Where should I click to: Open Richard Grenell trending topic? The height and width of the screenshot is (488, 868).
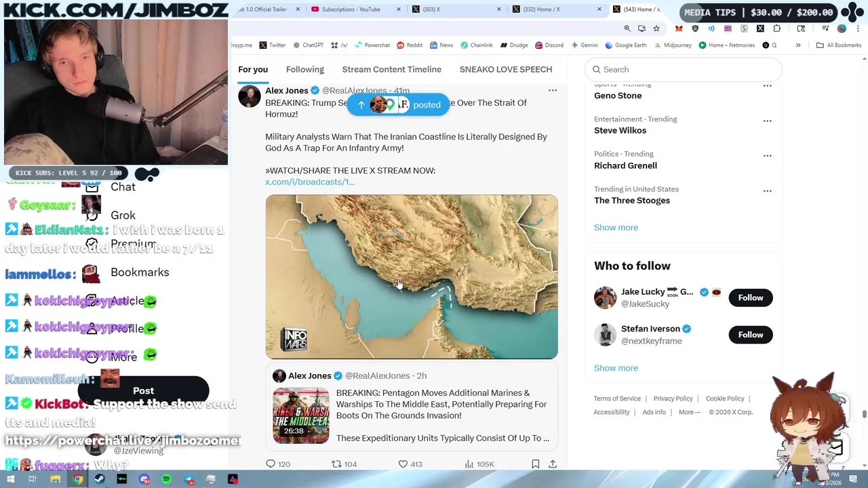625,165
